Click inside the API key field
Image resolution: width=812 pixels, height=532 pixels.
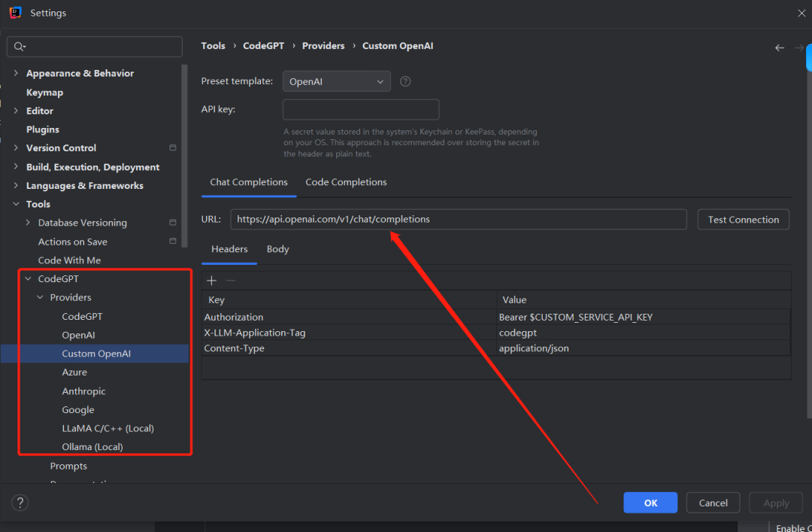pyautogui.click(x=360, y=109)
